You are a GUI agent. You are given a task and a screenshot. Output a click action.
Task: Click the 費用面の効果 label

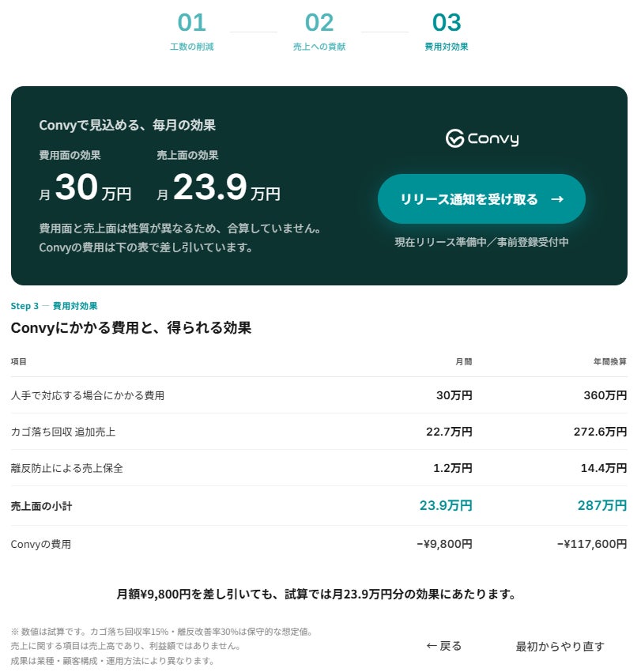coord(70,155)
